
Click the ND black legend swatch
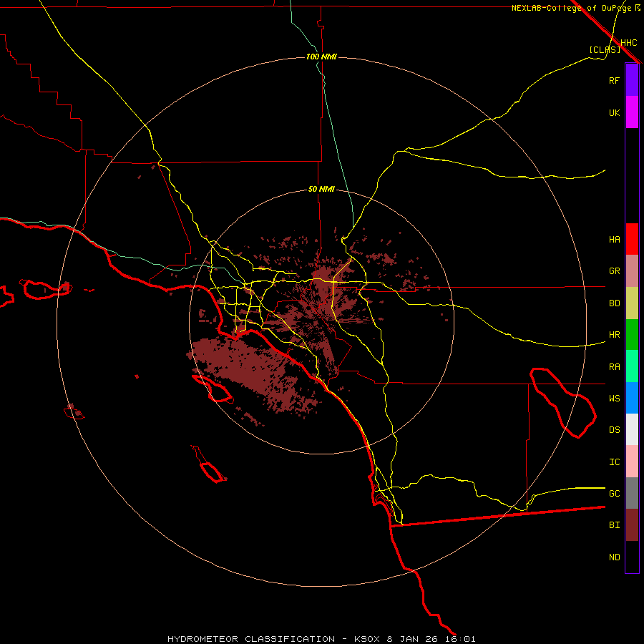(632, 557)
